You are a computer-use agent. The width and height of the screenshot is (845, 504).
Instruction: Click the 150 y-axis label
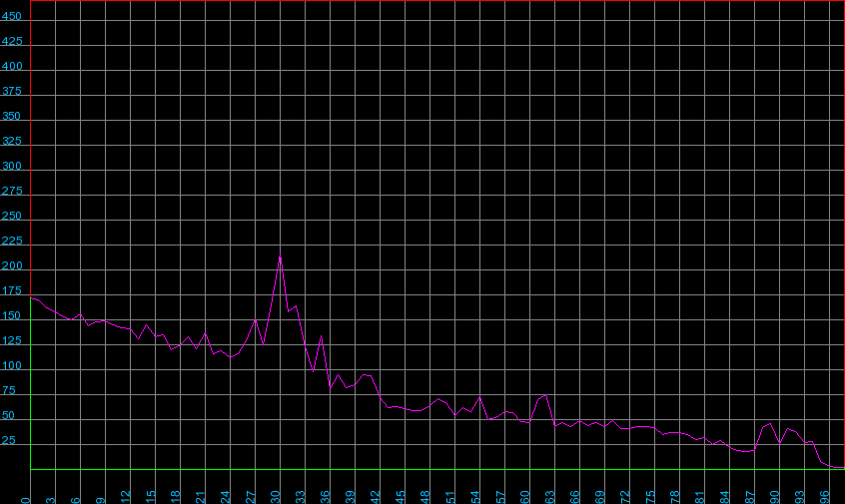click(x=11, y=315)
